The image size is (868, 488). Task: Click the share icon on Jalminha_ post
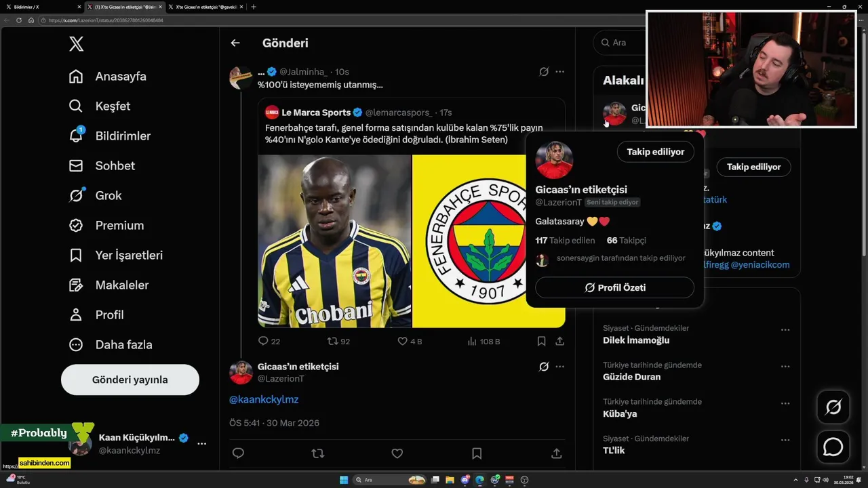point(560,342)
